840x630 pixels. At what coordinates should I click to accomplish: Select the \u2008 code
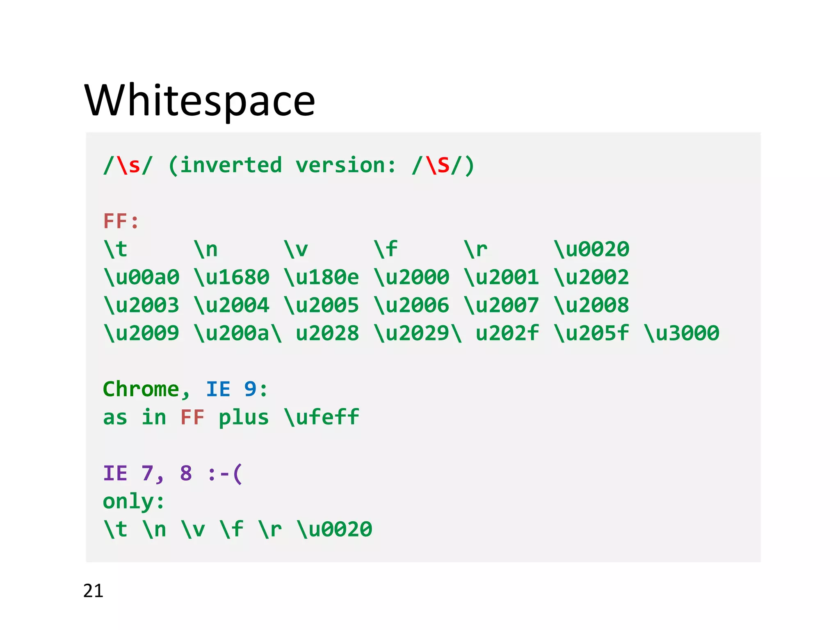coord(591,305)
